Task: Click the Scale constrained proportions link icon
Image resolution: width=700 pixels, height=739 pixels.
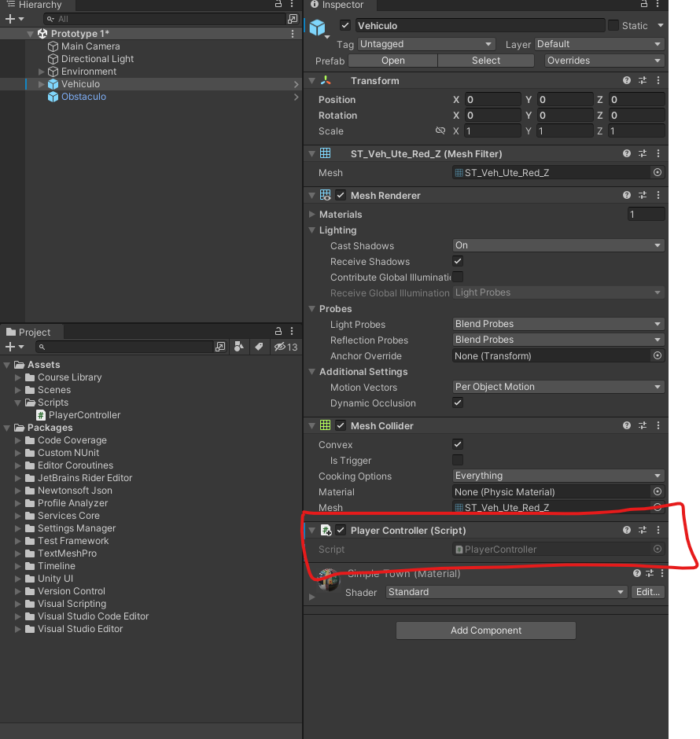Action: tap(440, 131)
